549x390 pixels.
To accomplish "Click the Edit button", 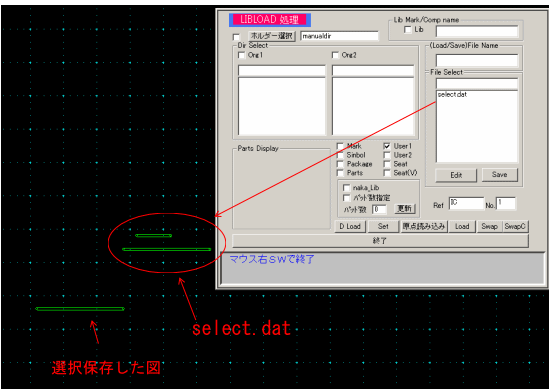I will tap(456, 175).
